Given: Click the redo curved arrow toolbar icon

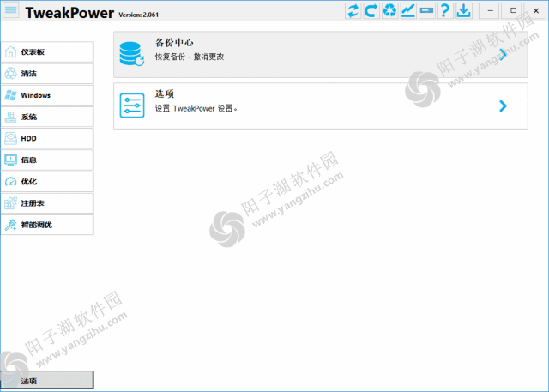Looking at the screenshot, I should coord(371,10).
